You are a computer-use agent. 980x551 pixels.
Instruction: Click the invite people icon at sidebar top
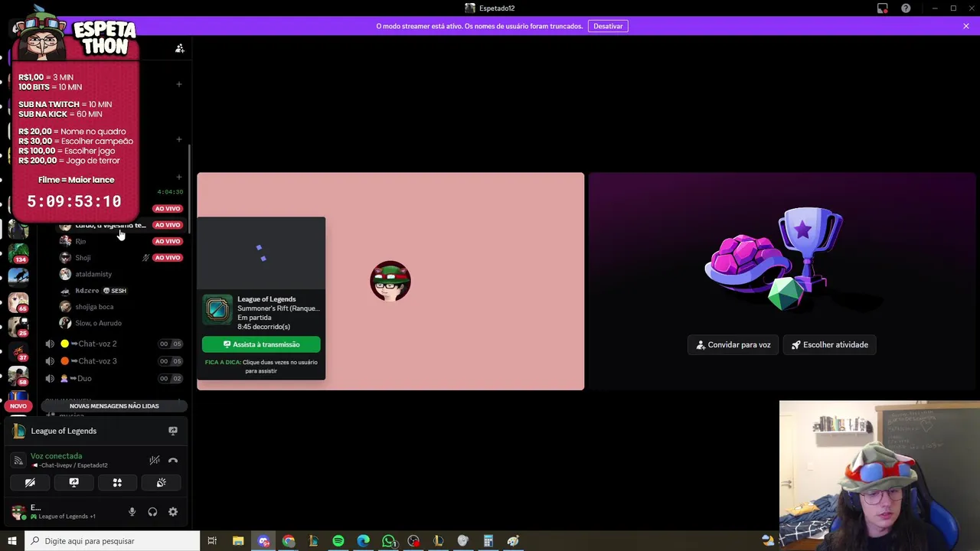179,48
